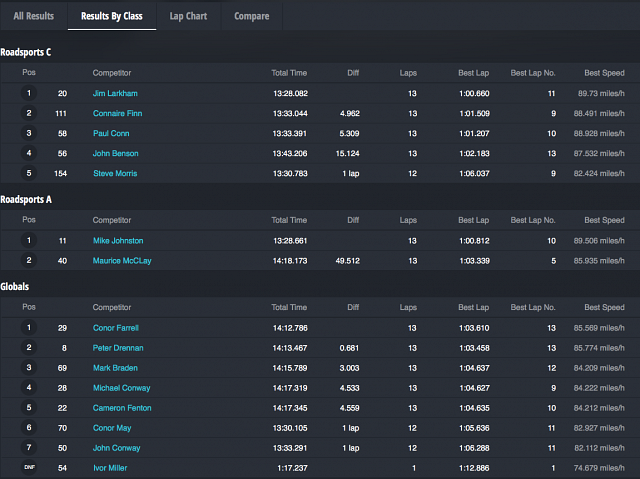640x479 pixels.
Task: Click the Globals class heading
Action: click(x=15, y=286)
